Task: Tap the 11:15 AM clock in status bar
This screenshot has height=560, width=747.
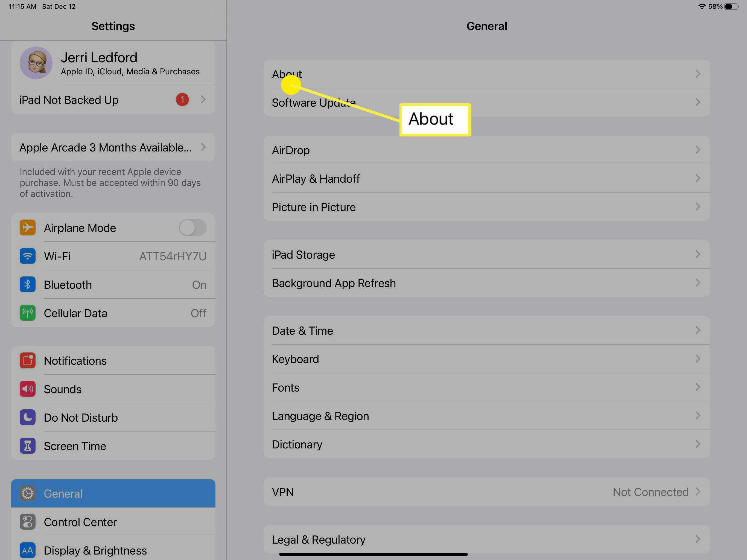Action: (x=23, y=6)
